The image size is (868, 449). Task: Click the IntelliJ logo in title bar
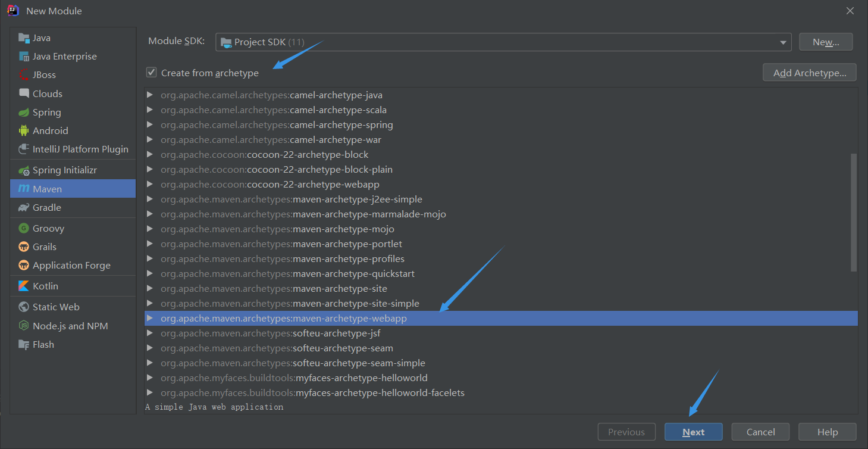click(13, 11)
